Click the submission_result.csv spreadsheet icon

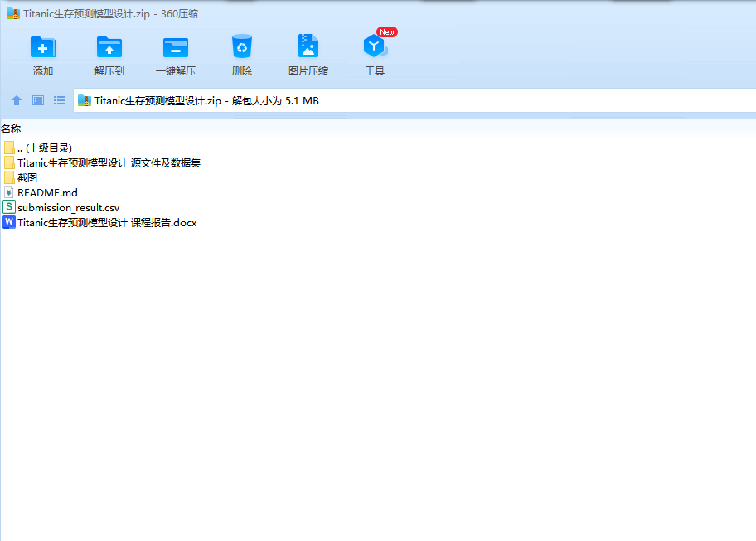8,207
